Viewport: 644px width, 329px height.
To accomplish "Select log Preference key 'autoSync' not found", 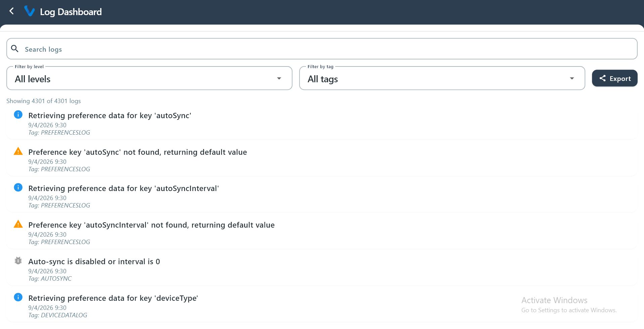I will 322,160.
